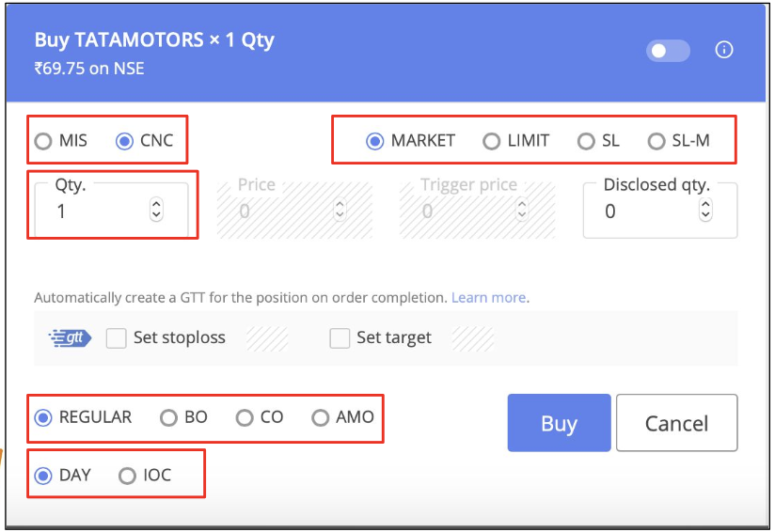Choose the SL order type
The height and width of the screenshot is (532, 775).
(x=586, y=141)
